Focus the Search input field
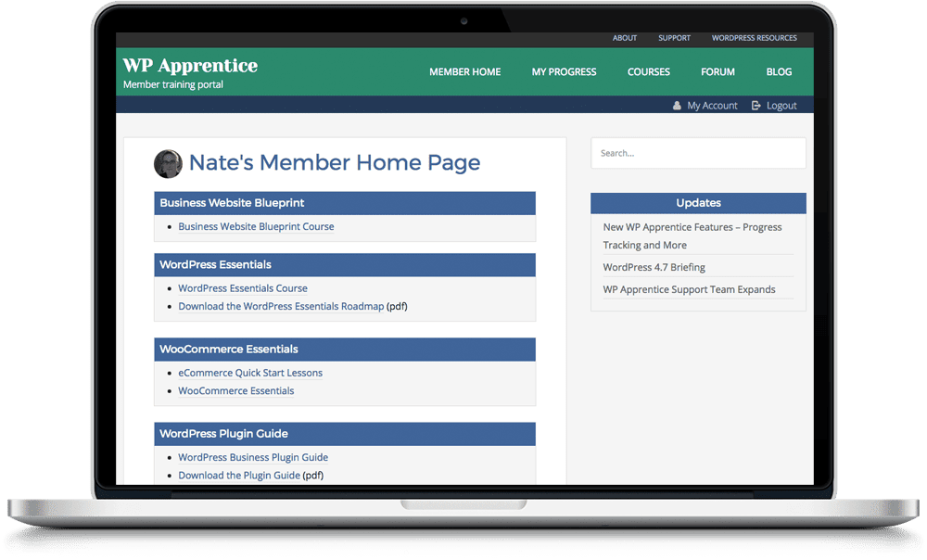 pos(698,153)
